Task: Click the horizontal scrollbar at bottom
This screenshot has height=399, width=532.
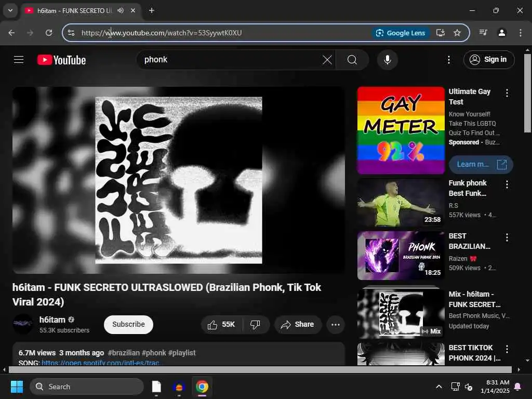Action: pos(260,369)
